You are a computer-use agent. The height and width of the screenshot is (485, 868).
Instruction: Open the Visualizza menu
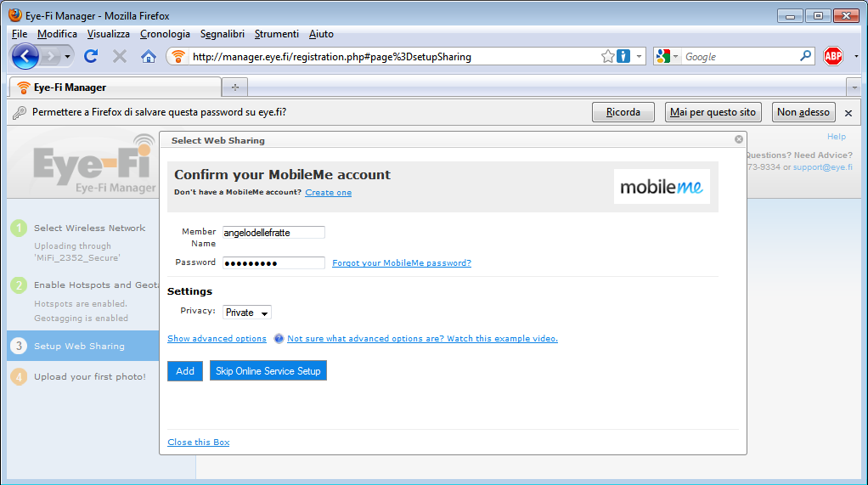tap(109, 34)
